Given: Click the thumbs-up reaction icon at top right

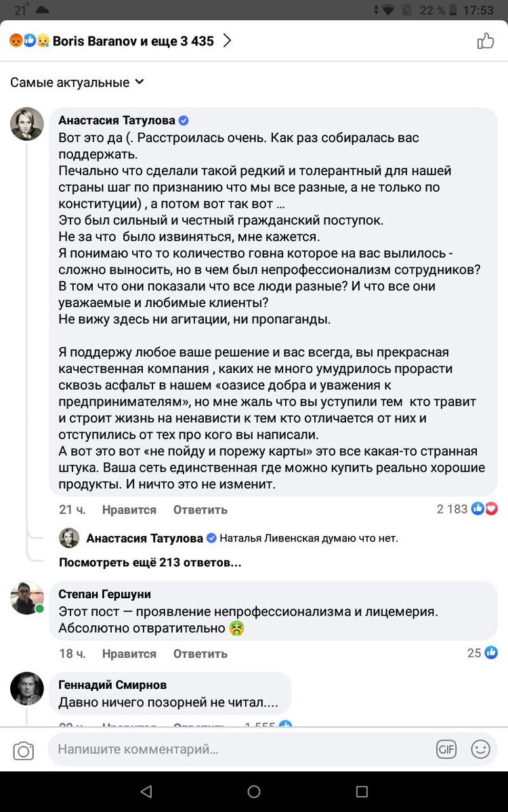Looking at the screenshot, I should pyautogui.click(x=486, y=41).
